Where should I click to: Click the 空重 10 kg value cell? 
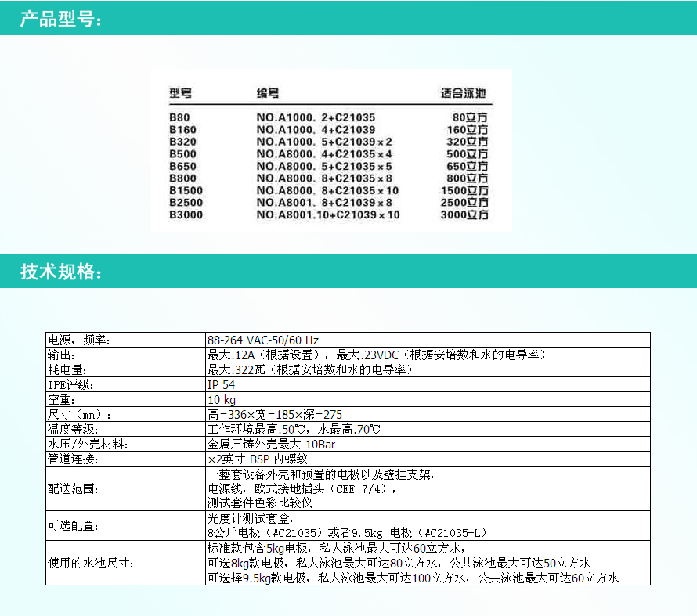[221, 399]
